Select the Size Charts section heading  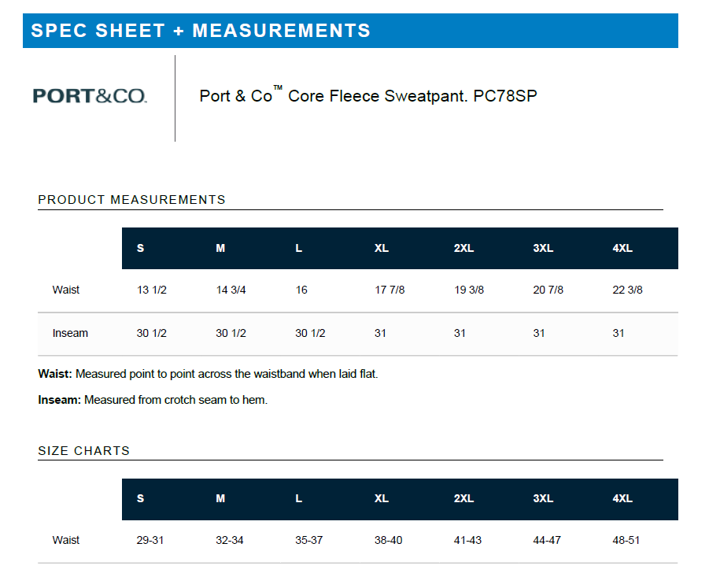coord(83,451)
